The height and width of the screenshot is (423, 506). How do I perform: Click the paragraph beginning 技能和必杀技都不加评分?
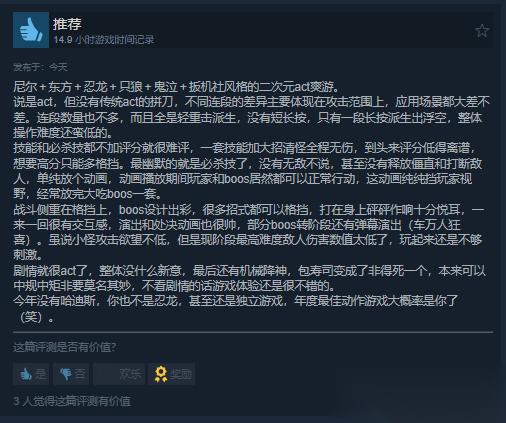248,170
